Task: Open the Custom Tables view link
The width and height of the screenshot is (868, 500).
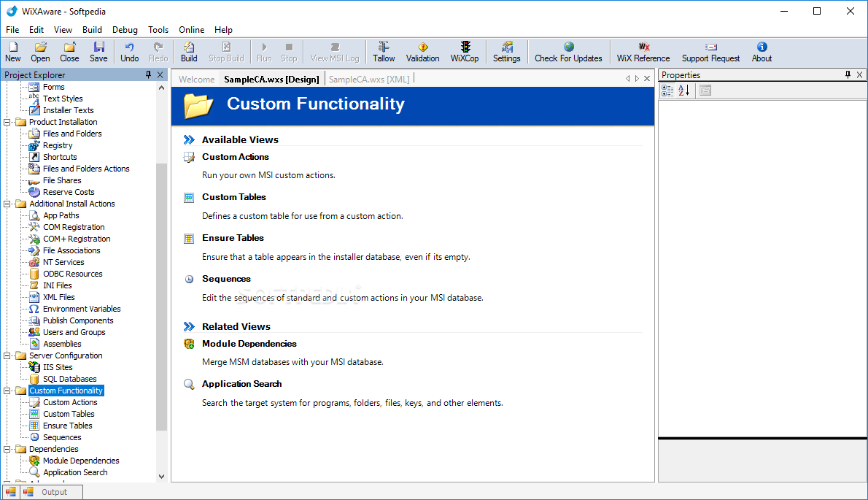Action: (233, 196)
